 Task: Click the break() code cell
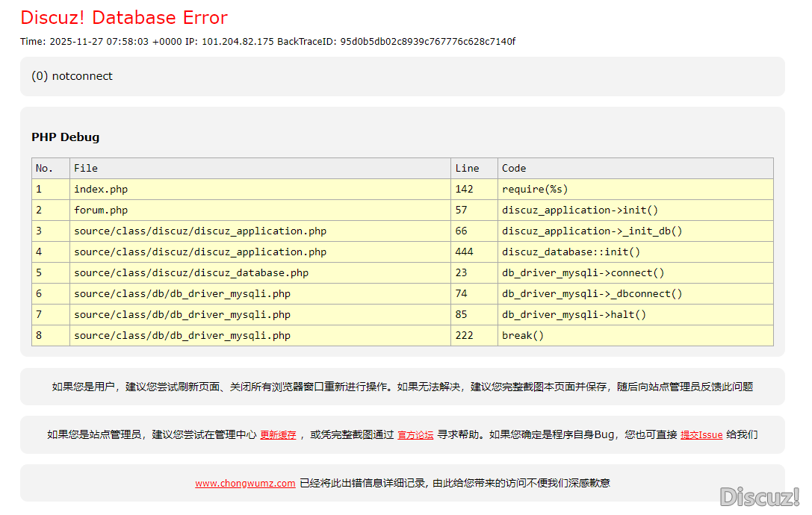(523, 336)
